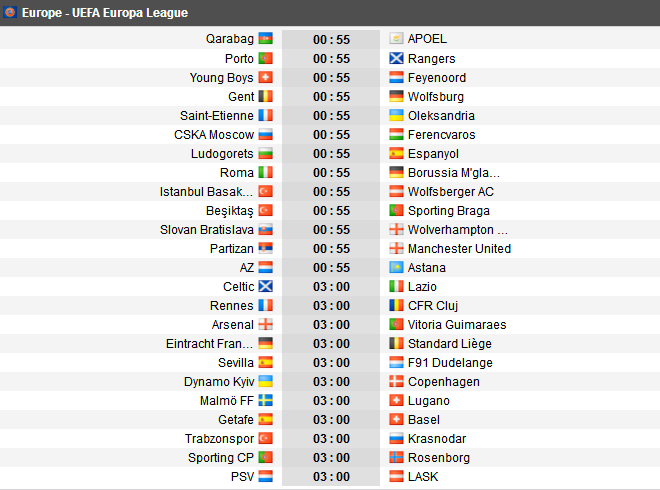Open Istanbul Basak... team link
The height and width of the screenshot is (490, 660).
point(206,192)
